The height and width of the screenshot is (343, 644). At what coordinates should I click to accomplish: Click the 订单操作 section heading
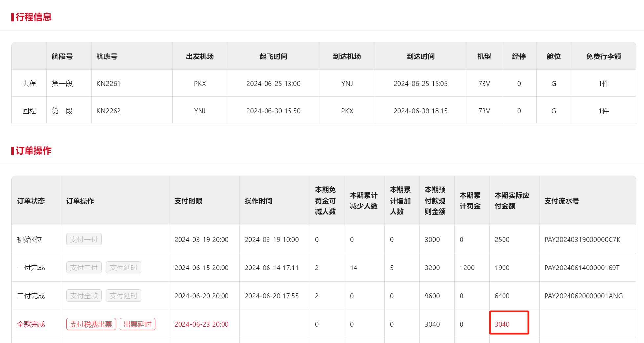(x=33, y=151)
